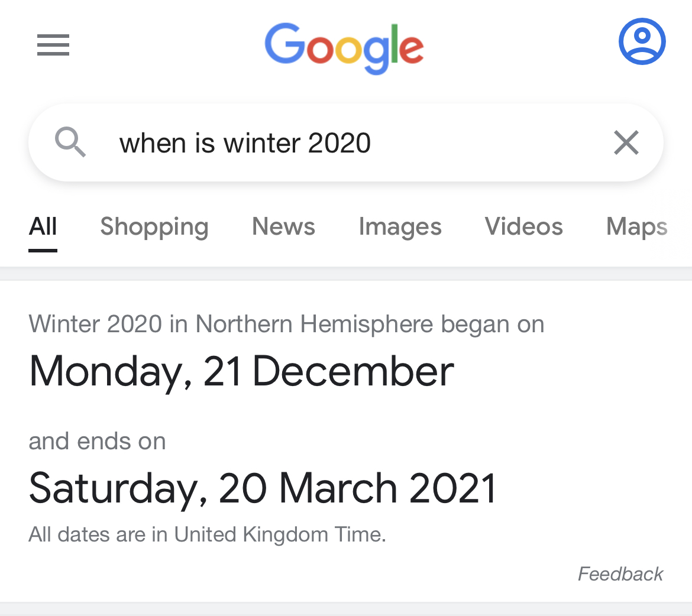692x616 pixels.
Task: Click the underline beneath the All tab
Action: [x=43, y=250]
